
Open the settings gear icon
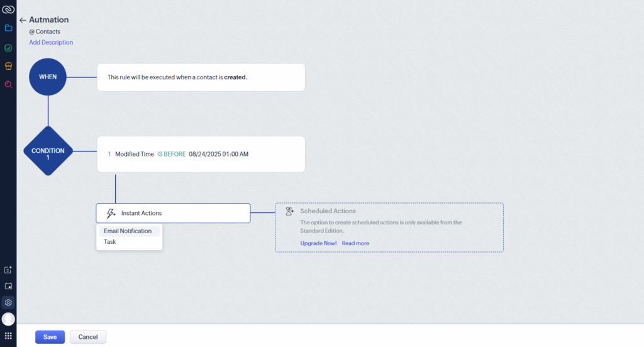(x=8, y=302)
